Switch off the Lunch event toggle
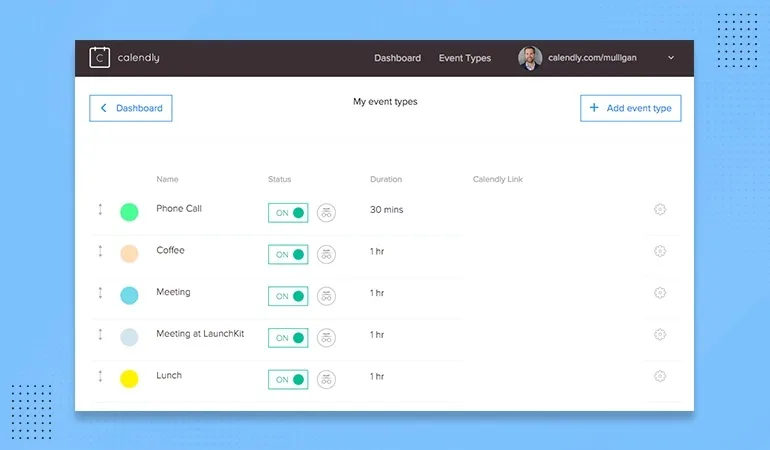Screen dimensions: 770x450 [x=288, y=379]
